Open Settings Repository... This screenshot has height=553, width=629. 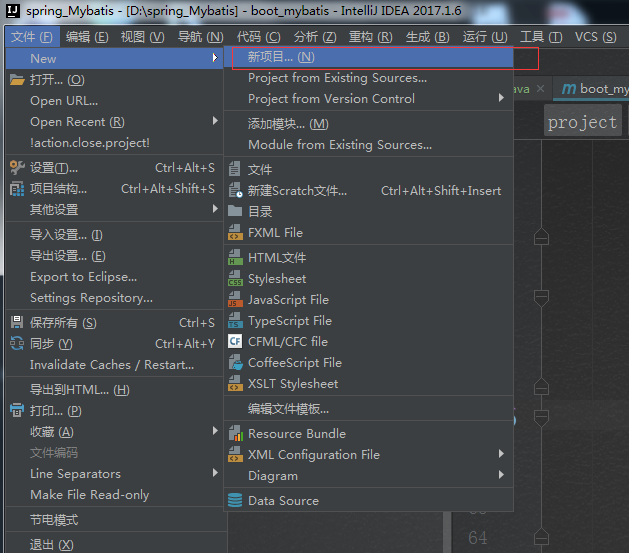click(x=114, y=298)
